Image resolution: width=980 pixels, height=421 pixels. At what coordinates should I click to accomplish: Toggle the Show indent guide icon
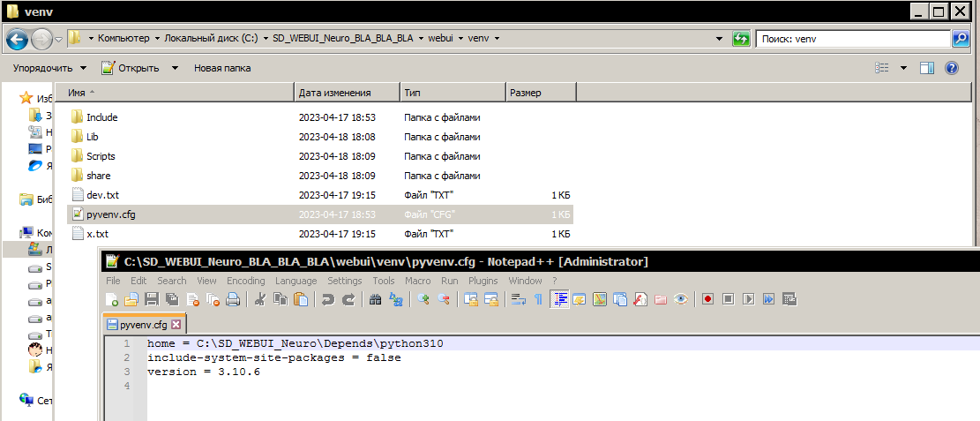pos(559,299)
